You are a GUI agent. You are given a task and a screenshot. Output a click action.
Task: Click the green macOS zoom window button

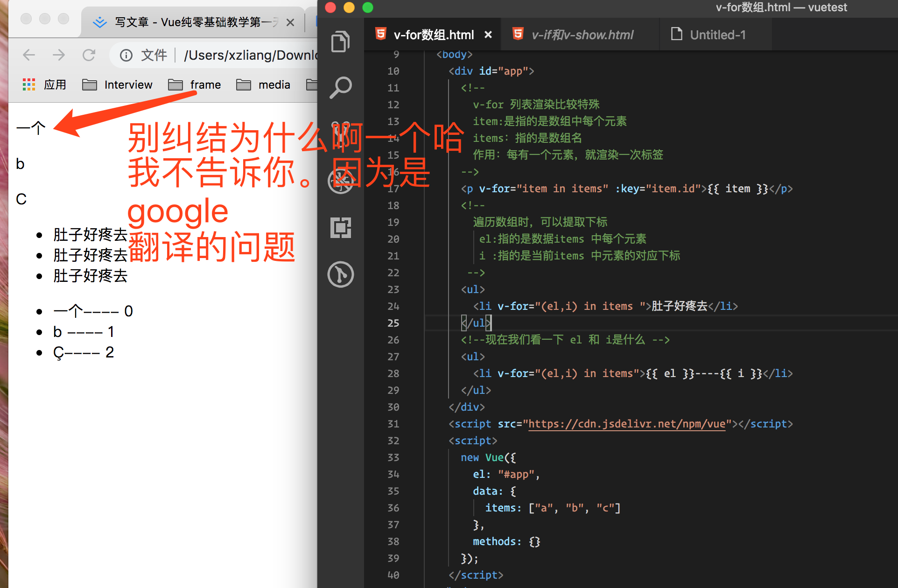368,7
